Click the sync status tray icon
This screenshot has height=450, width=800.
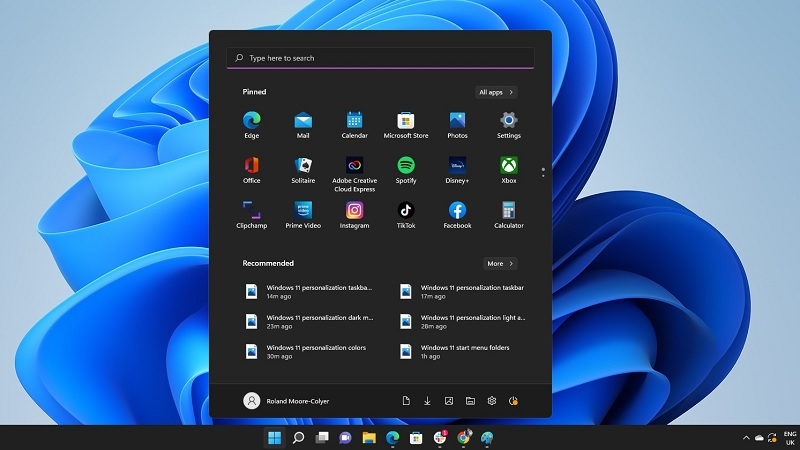click(772, 438)
